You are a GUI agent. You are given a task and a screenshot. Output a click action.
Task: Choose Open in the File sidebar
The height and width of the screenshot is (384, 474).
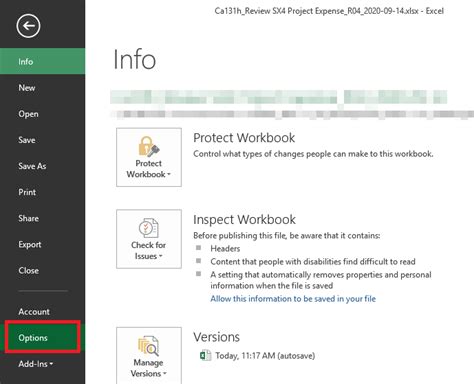pos(42,114)
